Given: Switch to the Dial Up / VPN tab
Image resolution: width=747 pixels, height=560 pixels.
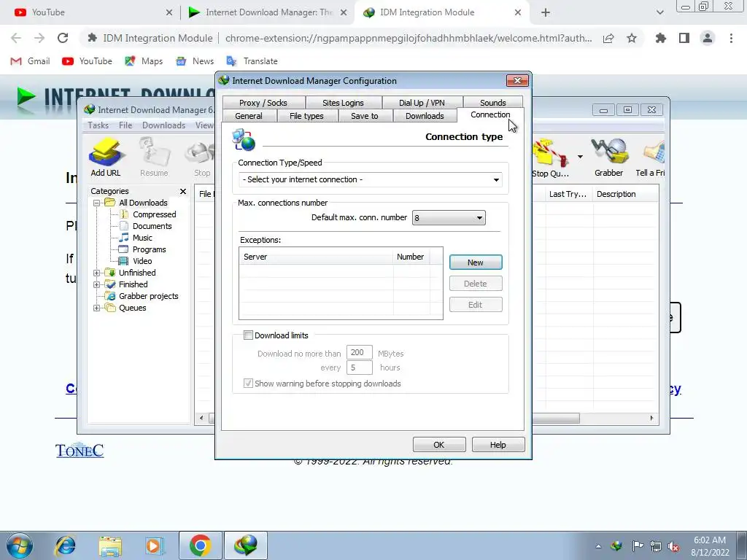Looking at the screenshot, I should (x=422, y=102).
